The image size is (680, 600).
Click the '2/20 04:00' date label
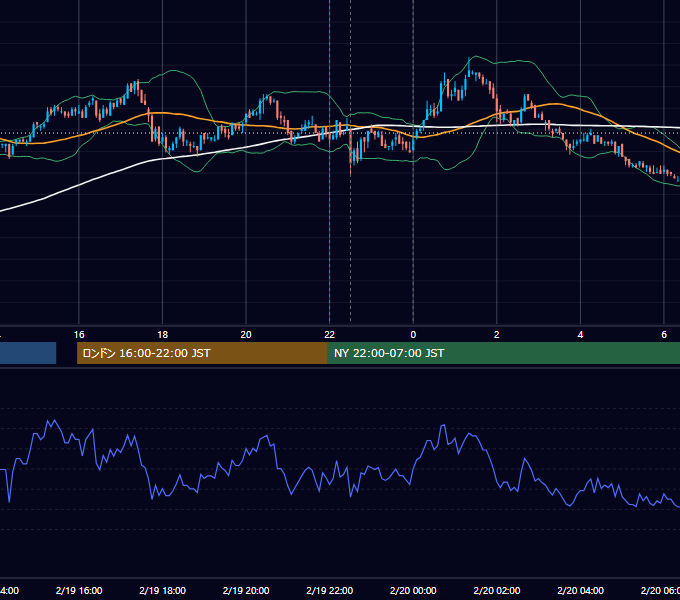coord(580,590)
